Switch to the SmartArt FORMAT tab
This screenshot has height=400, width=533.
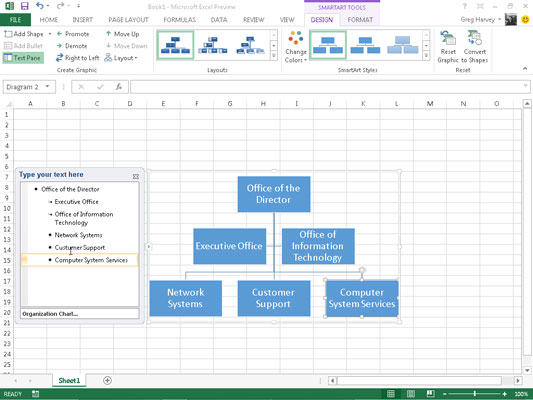[360, 20]
